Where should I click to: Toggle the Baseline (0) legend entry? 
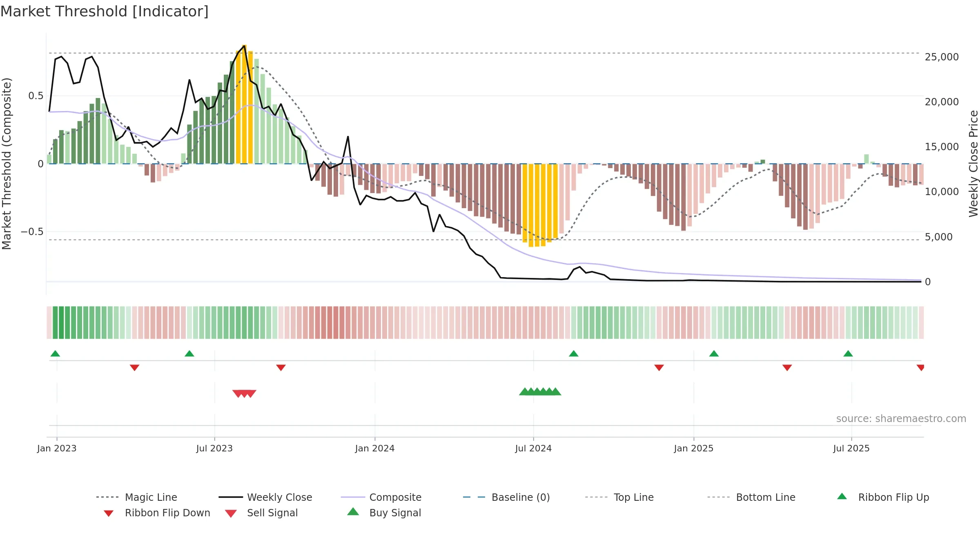point(506,497)
